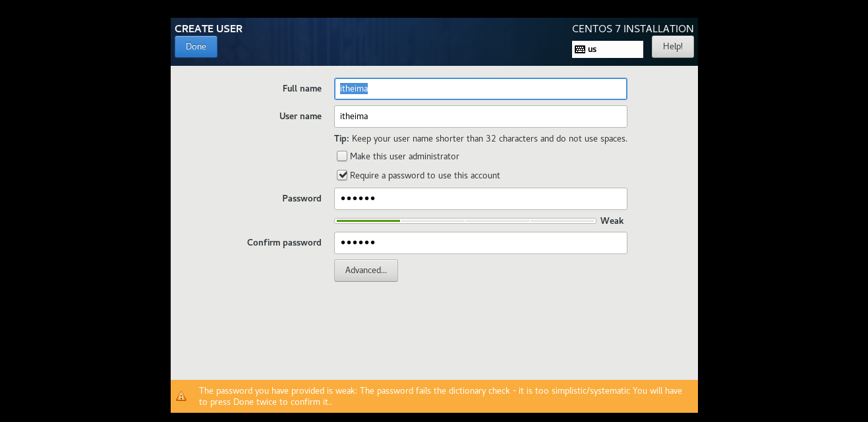Click the weak password warning message
The width and height of the screenshot is (868, 422).
441,396
